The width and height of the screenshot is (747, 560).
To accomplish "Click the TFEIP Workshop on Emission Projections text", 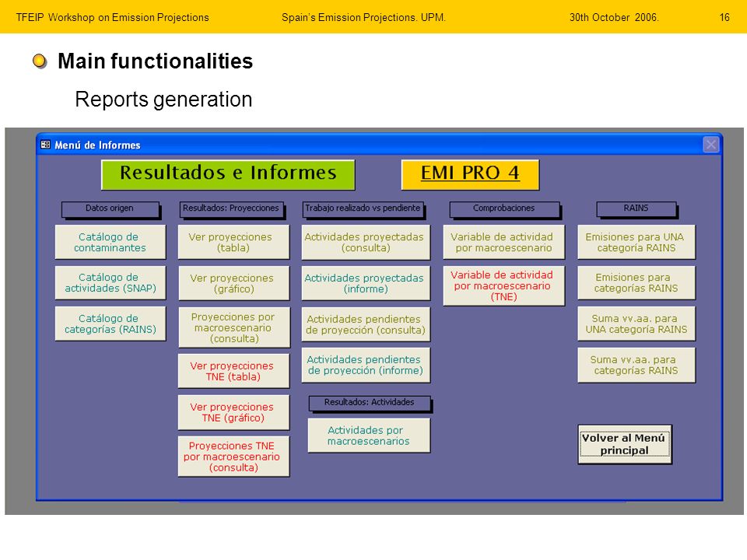I will coord(112,18).
